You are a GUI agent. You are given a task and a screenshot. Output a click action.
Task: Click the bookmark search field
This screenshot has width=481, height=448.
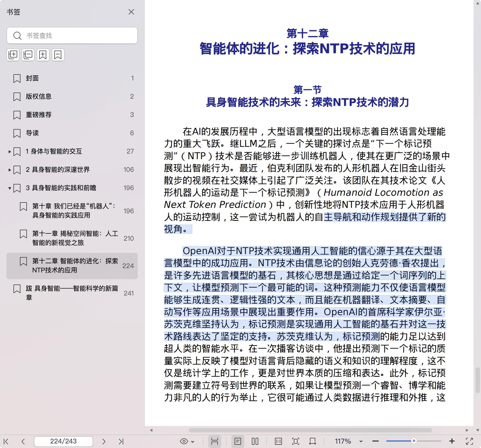coord(72,35)
